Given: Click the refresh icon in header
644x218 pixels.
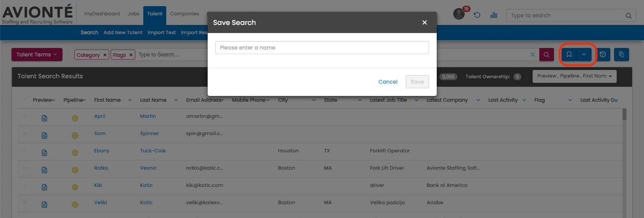Looking at the screenshot, I should [477, 15].
